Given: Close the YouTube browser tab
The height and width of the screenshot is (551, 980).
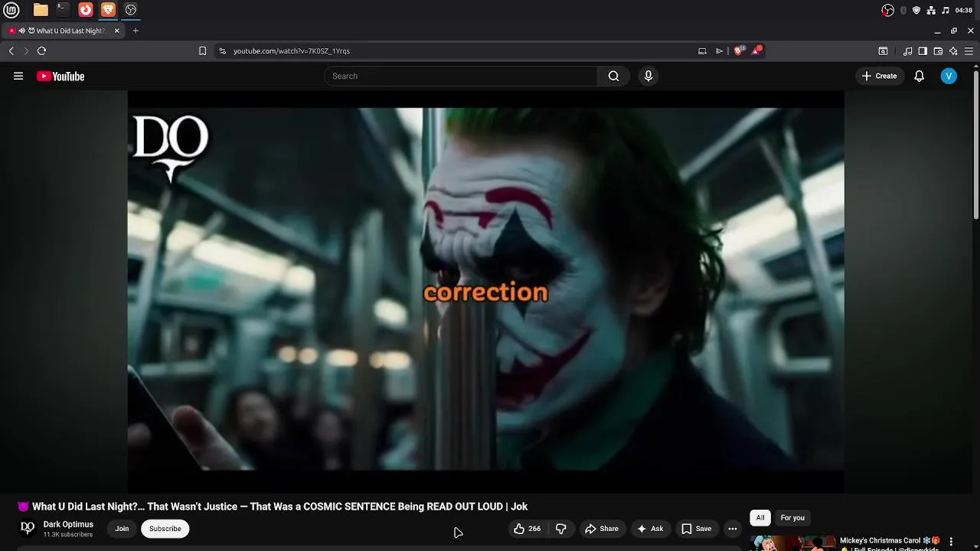Looking at the screenshot, I should coord(117,31).
